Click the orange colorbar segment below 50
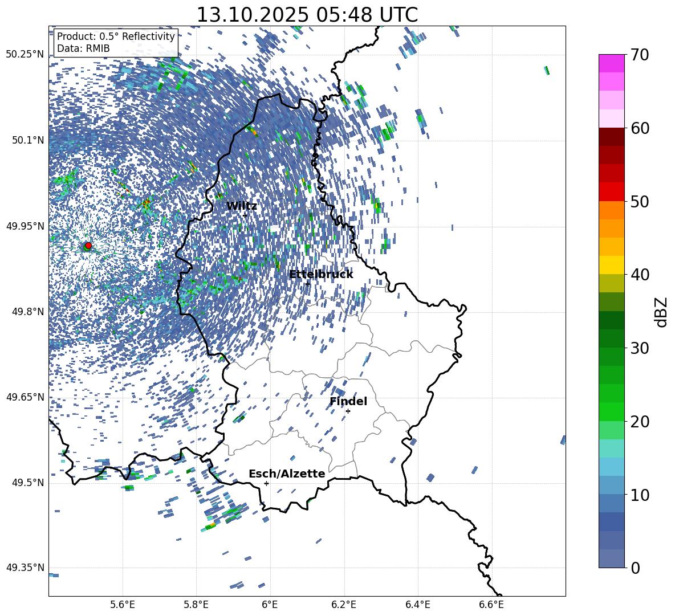This screenshot has width=675, height=616. [612, 210]
